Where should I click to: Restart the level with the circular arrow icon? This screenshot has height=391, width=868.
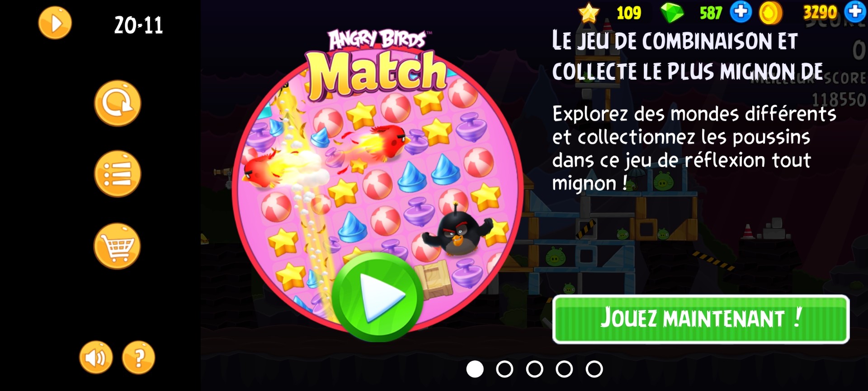coord(118,103)
